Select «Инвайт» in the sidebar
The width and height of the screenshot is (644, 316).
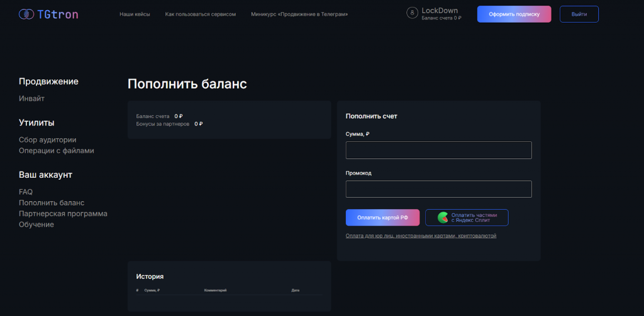point(31,99)
